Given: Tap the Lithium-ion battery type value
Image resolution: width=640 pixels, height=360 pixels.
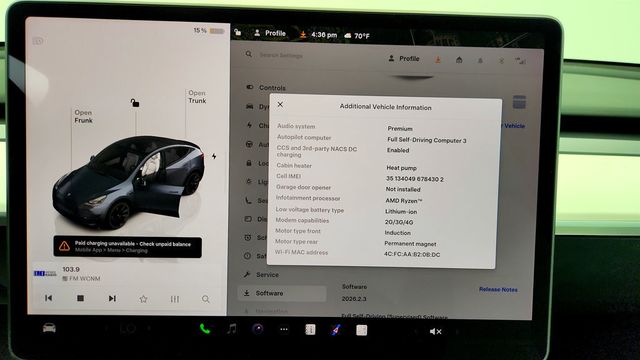Looking at the screenshot, I should [401, 211].
